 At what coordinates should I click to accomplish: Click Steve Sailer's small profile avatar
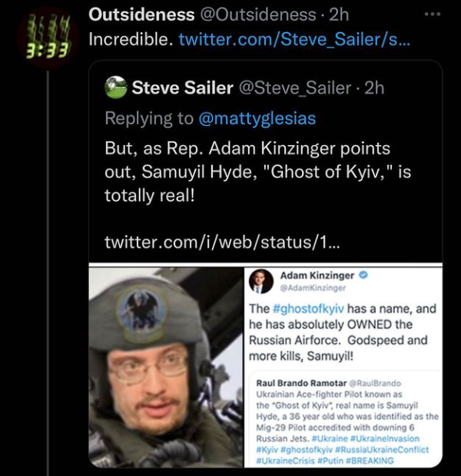(x=116, y=88)
